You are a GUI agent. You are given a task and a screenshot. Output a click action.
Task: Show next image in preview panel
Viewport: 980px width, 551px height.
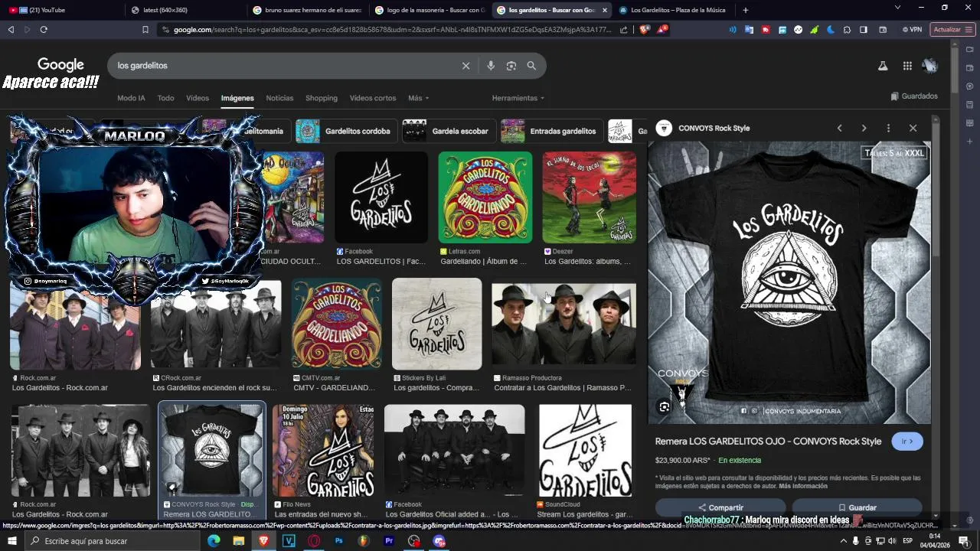tap(864, 129)
